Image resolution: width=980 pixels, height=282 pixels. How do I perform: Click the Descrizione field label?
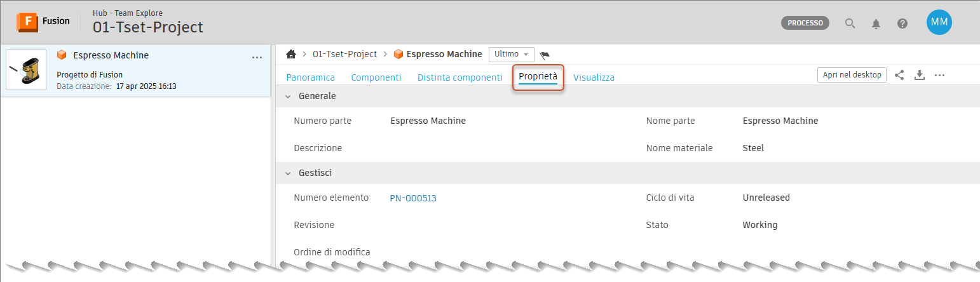(318, 148)
